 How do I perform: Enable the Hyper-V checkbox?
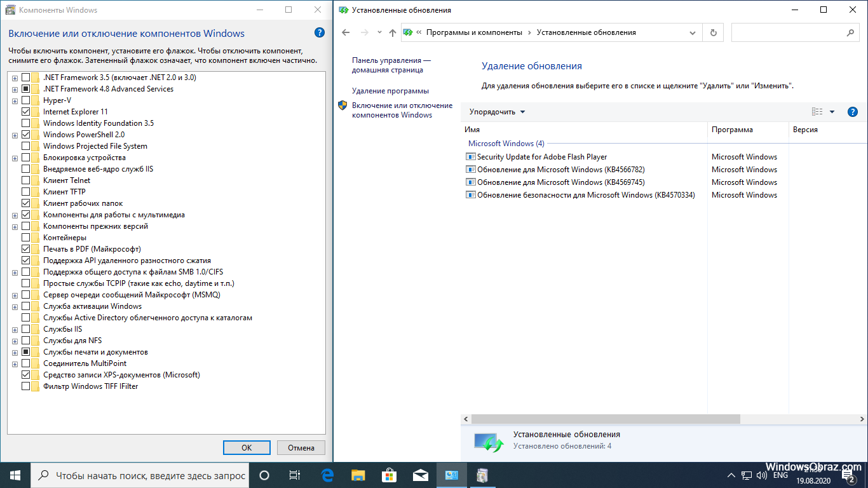point(26,100)
